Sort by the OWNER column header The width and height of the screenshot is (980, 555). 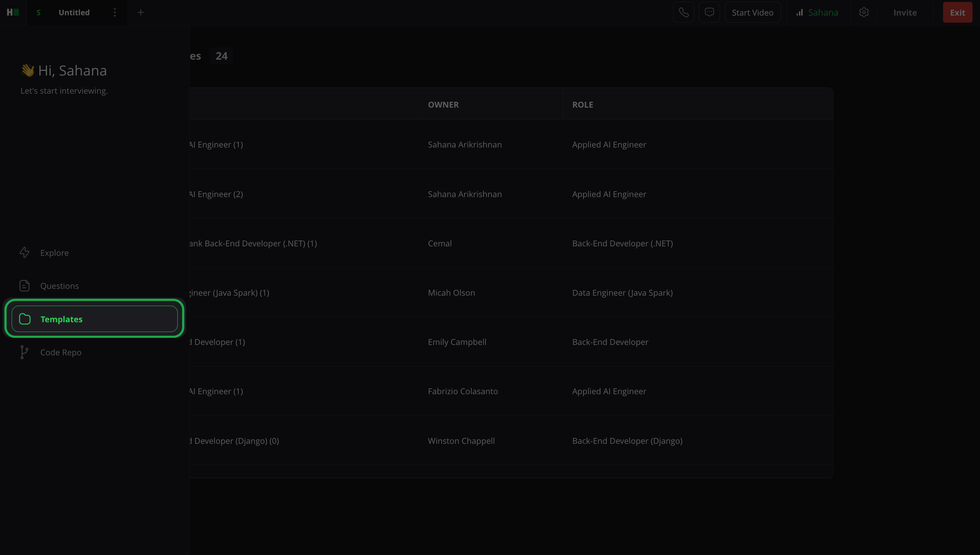[x=443, y=104]
